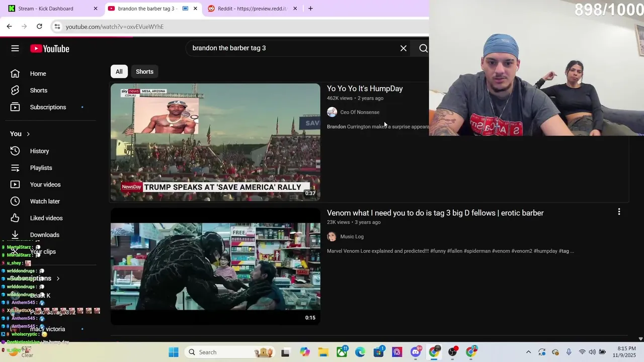Play the Venom store fight thumbnail
This screenshot has width=644, height=362.
click(215, 266)
